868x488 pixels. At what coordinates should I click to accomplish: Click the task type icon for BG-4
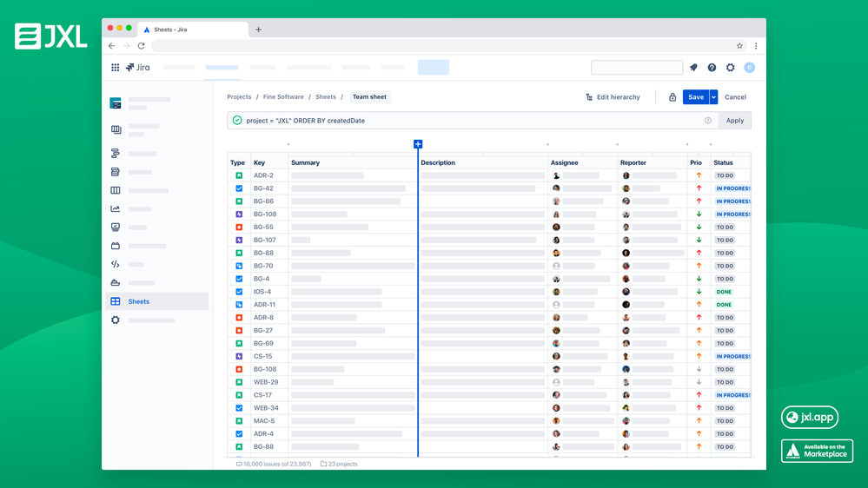coord(239,279)
